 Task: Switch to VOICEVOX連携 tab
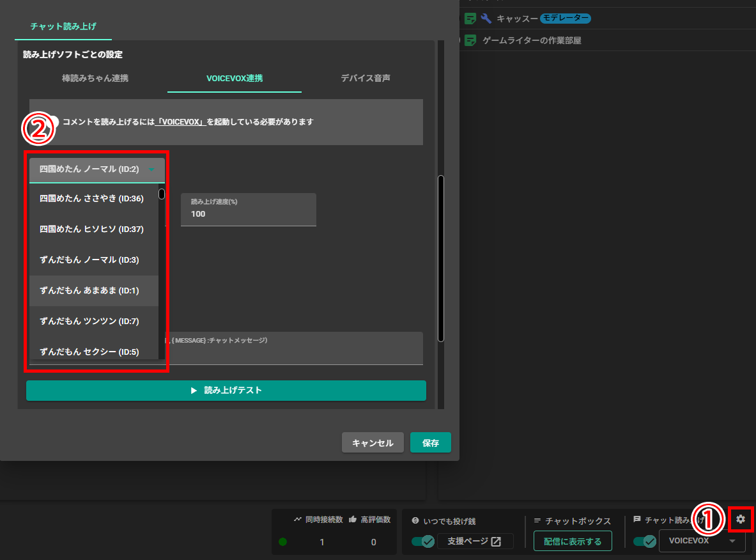coord(235,78)
